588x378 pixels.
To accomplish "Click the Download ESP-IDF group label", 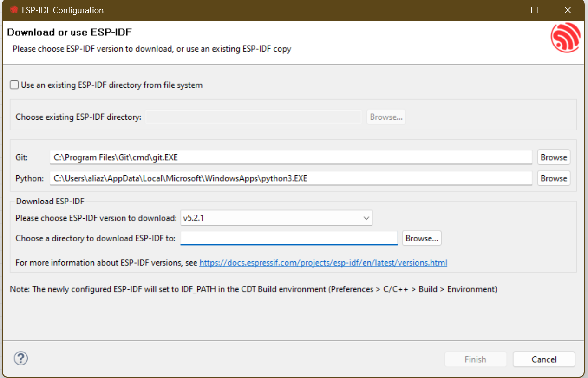I will pos(50,201).
